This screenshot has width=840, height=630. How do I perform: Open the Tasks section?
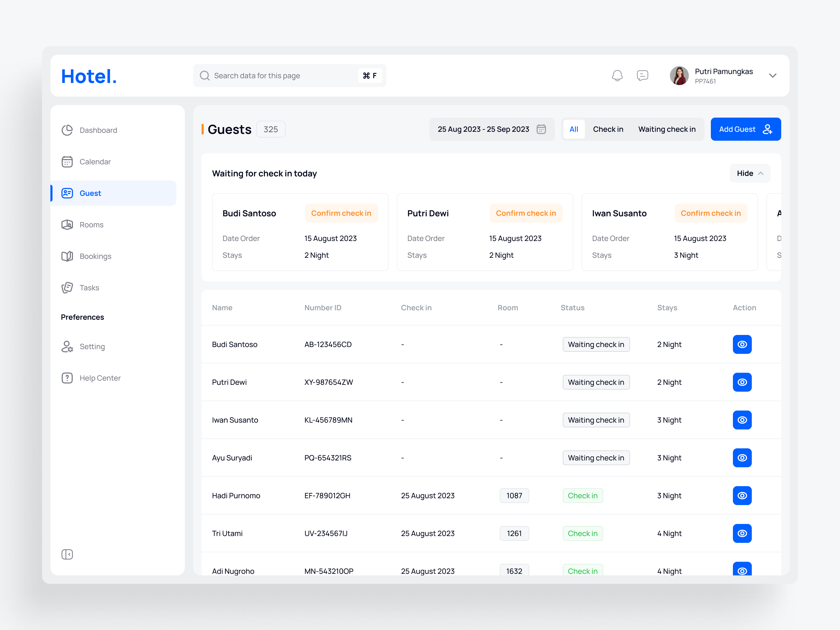pyautogui.click(x=89, y=287)
